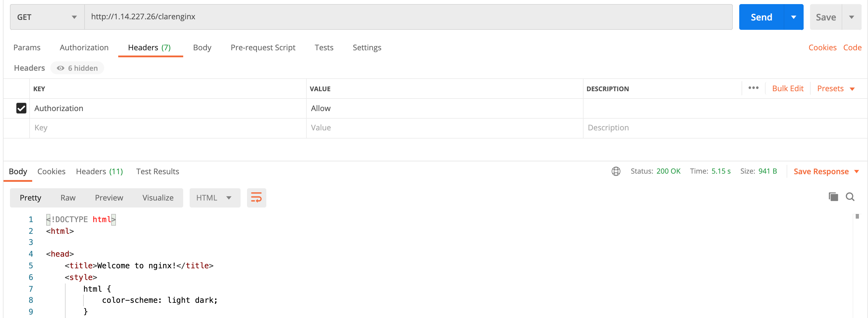Expand the Save Response dropdown
This screenshot has height=318, width=868.
(856, 171)
